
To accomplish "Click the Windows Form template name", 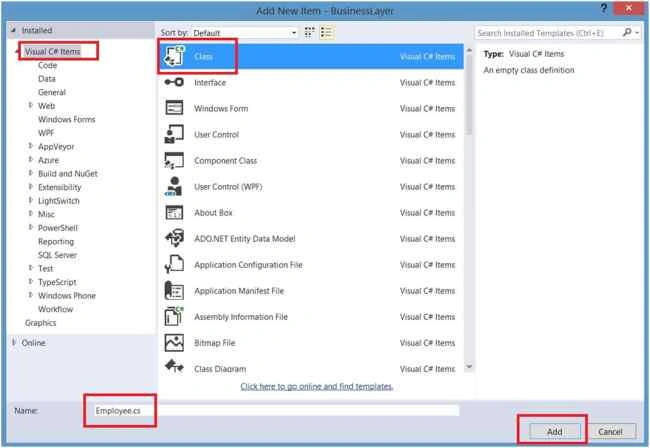I will coord(221,109).
